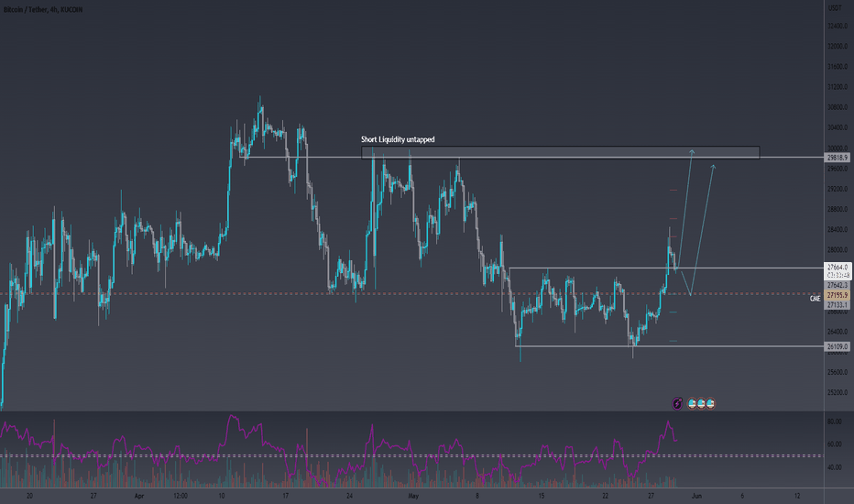
Task: Click the Bitcoin / Tether, 4h, KUCOIN title
Action: (x=43, y=9)
